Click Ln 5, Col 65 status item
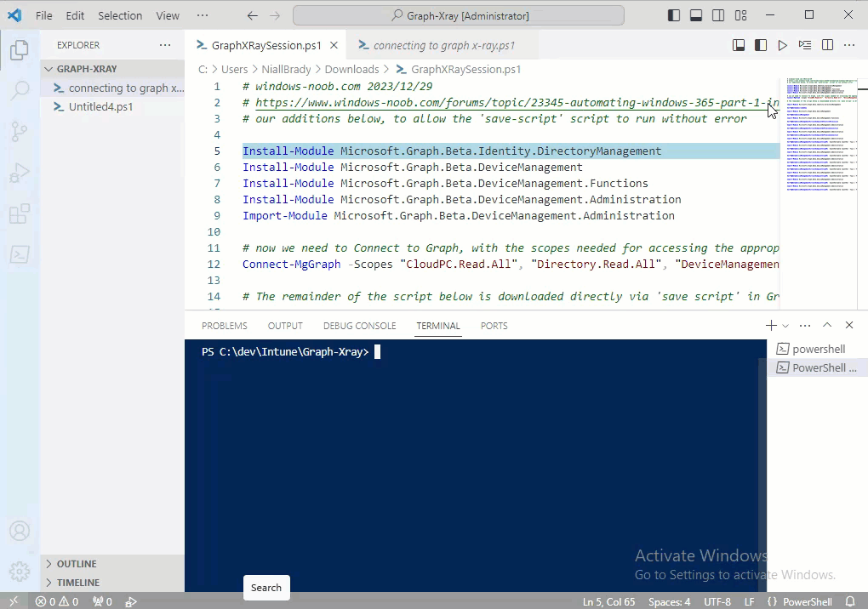The height and width of the screenshot is (609, 868). [x=608, y=601]
